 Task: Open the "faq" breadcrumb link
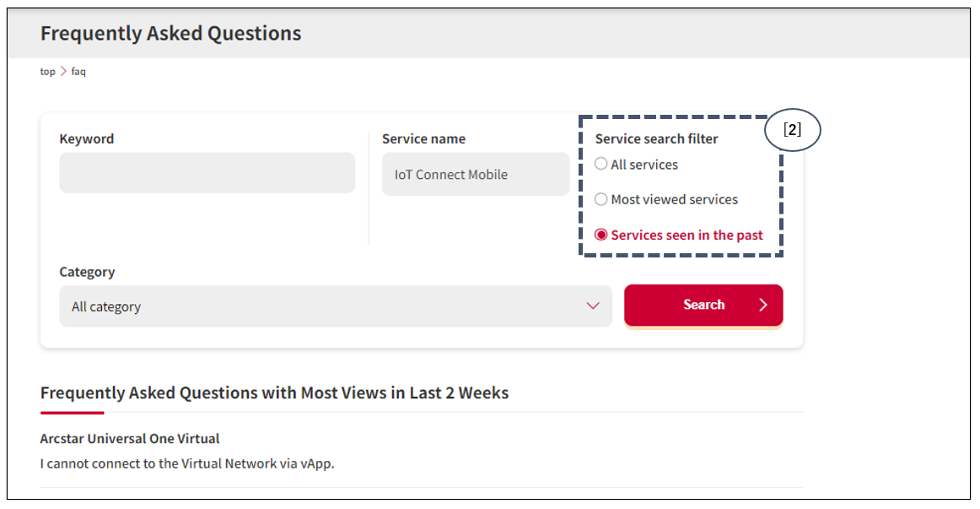click(78, 72)
